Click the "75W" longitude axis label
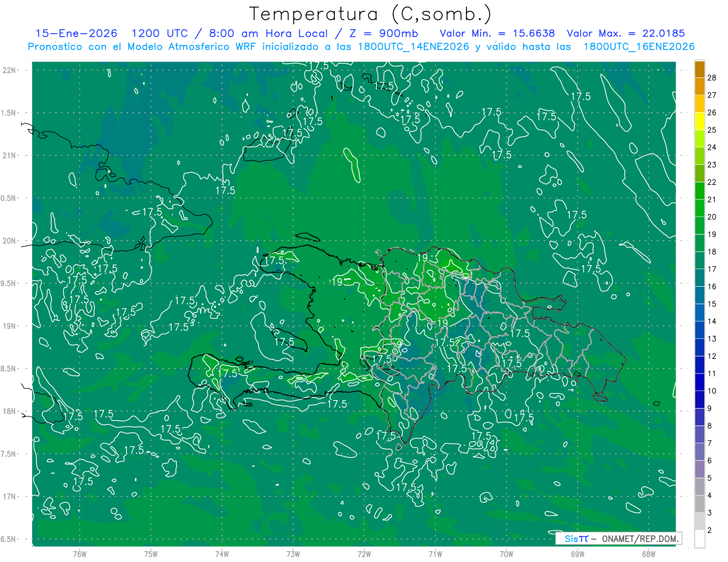This screenshot has width=728, height=562. tap(151, 554)
